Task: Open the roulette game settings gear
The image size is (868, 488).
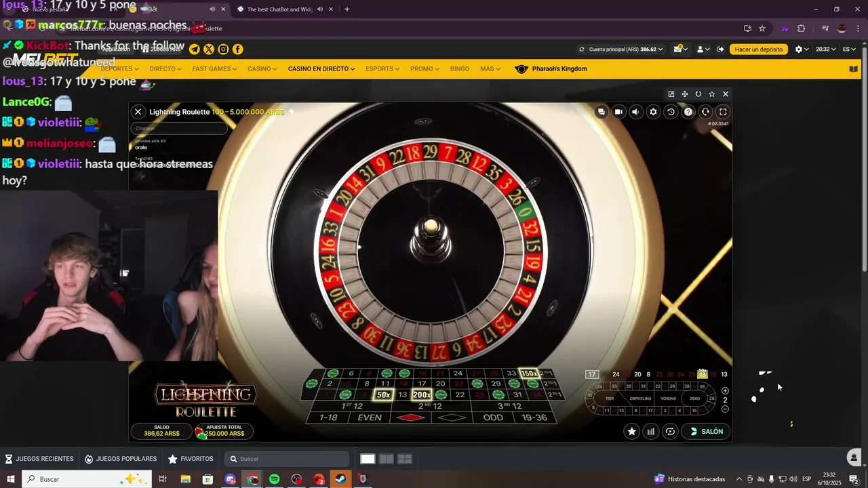Action: [x=653, y=112]
